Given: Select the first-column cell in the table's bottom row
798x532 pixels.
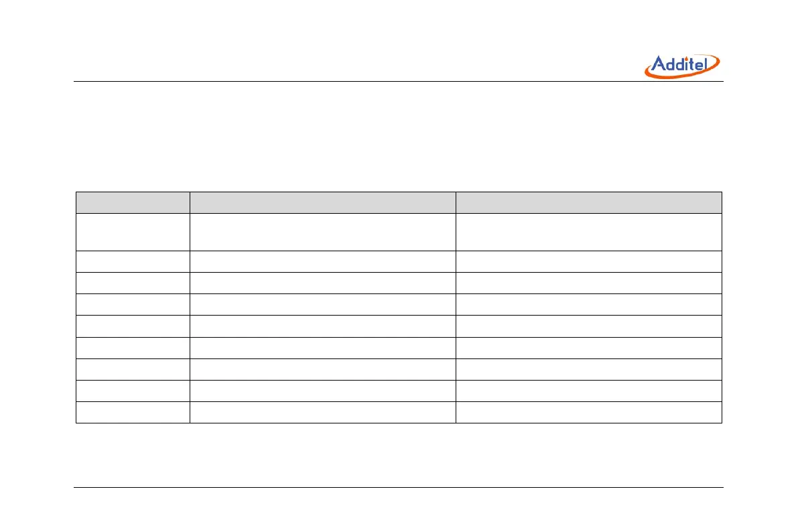Looking at the screenshot, I should point(132,412).
